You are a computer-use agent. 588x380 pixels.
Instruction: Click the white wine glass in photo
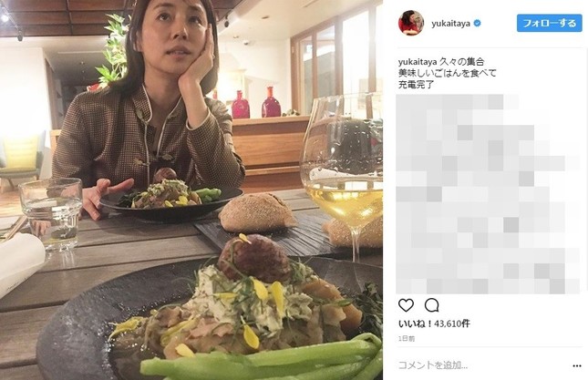(343, 176)
